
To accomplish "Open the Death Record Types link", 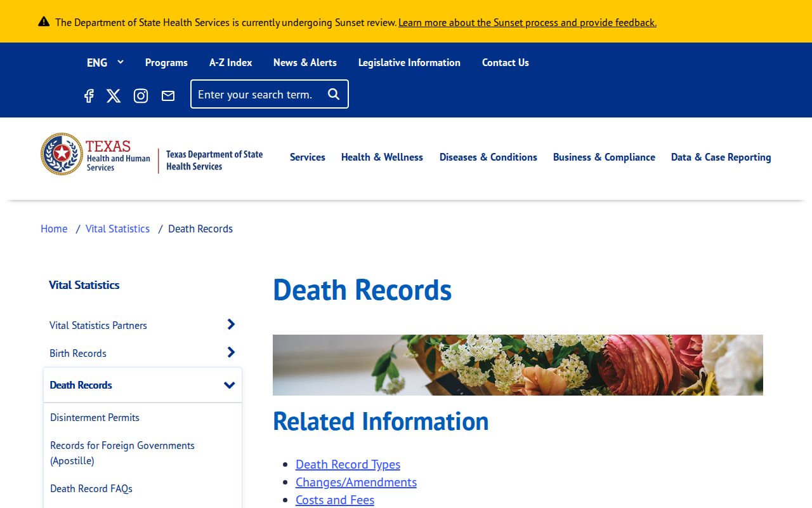I will click(x=348, y=464).
